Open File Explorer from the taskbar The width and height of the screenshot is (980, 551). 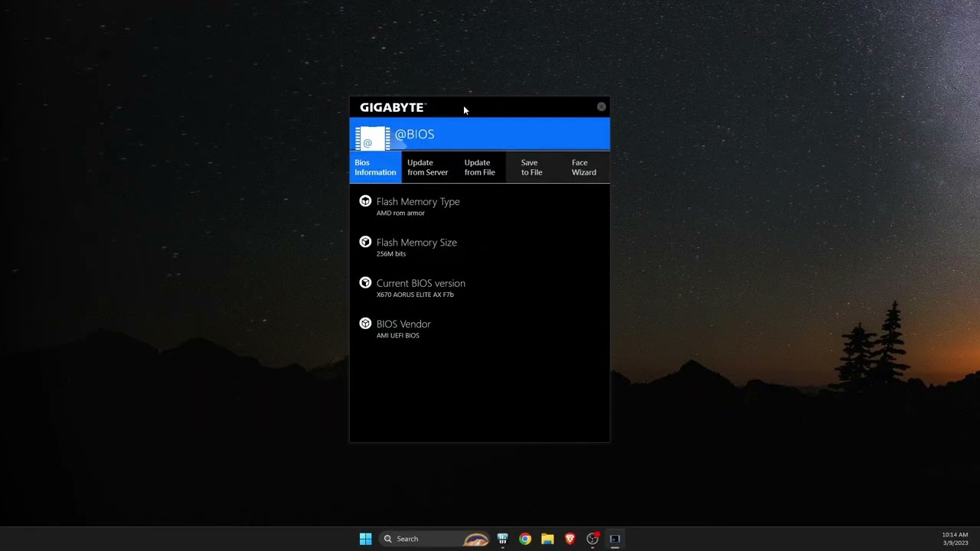[x=547, y=539]
